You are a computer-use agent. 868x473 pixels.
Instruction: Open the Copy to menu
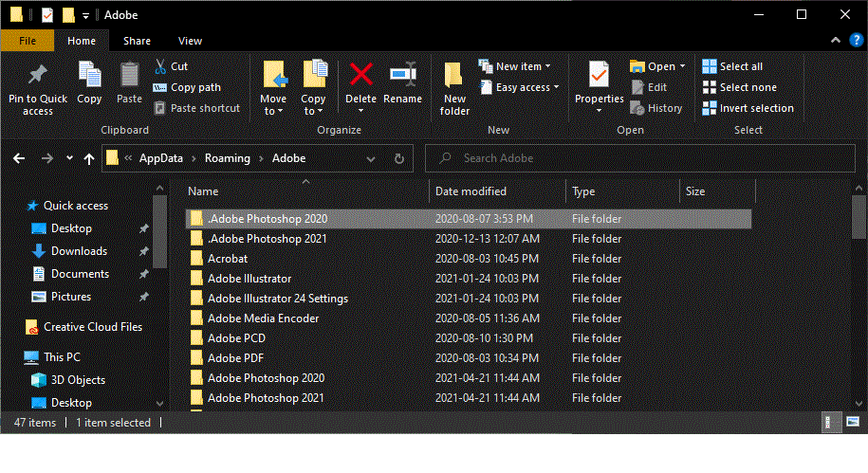pos(313,88)
